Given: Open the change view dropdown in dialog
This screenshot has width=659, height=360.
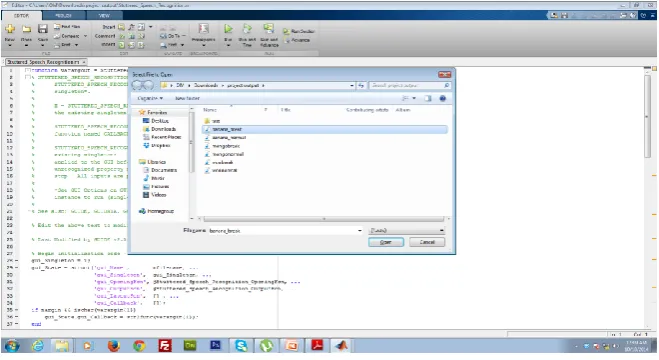Looking at the screenshot, I should (x=414, y=98).
